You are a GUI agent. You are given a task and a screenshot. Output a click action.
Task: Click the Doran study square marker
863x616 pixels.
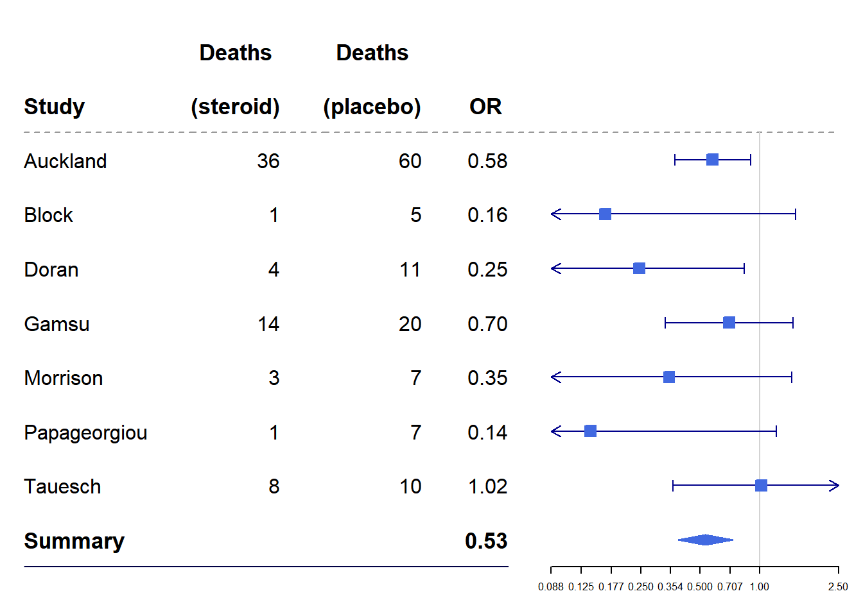coord(639,268)
